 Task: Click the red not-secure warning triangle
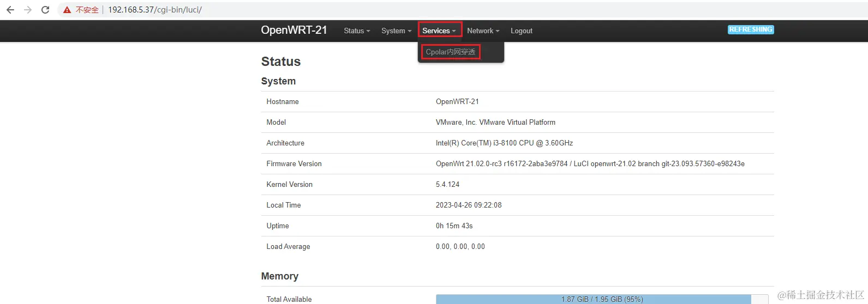67,10
